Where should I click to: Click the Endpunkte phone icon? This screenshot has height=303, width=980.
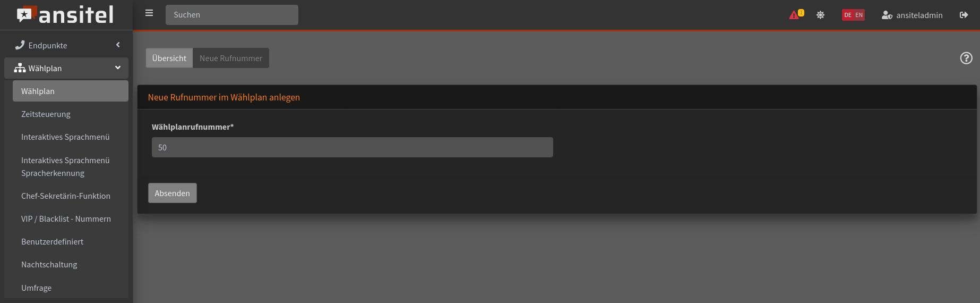coord(20,45)
